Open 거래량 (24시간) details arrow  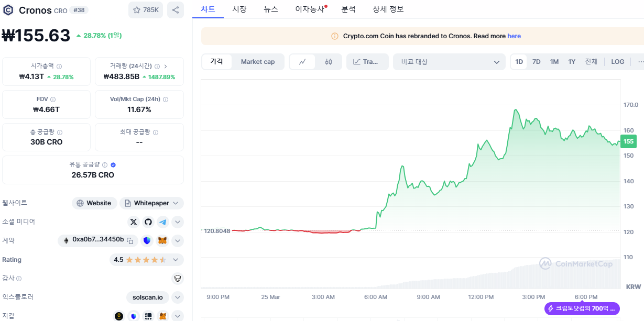point(166,66)
